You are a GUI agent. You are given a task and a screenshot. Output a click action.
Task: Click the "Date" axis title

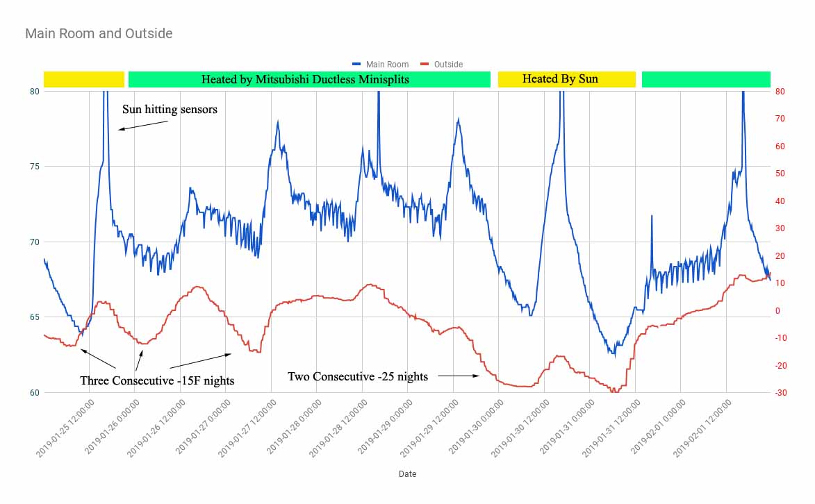pos(407,474)
